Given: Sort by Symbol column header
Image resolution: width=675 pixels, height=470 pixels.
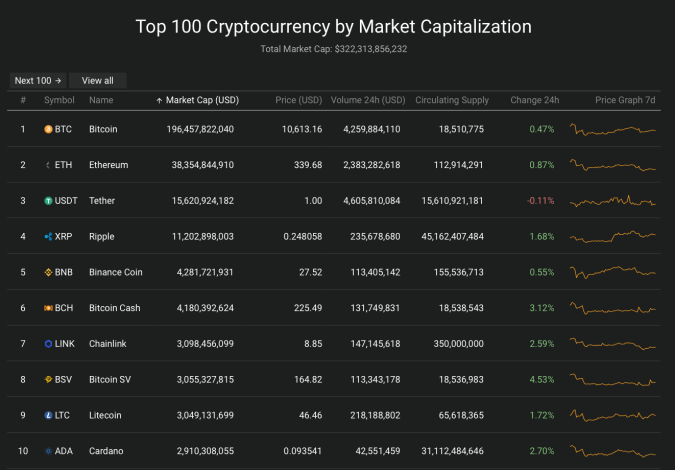Looking at the screenshot, I should [59, 100].
